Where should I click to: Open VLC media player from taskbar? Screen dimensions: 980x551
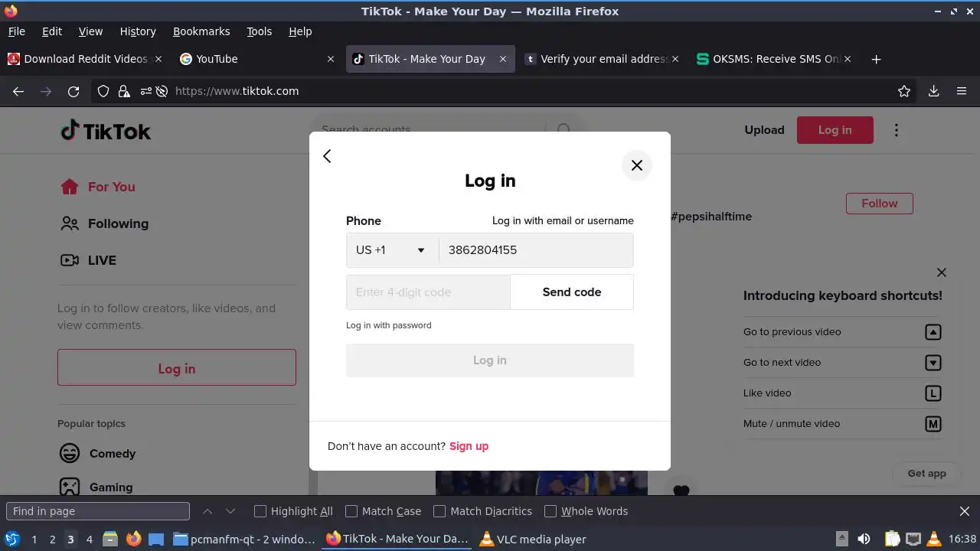533,539
